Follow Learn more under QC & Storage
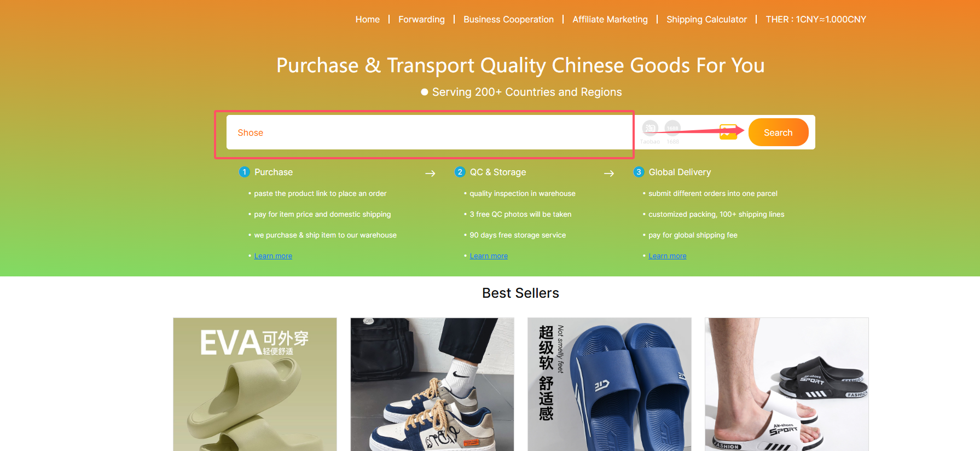980x451 pixels. click(489, 256)
